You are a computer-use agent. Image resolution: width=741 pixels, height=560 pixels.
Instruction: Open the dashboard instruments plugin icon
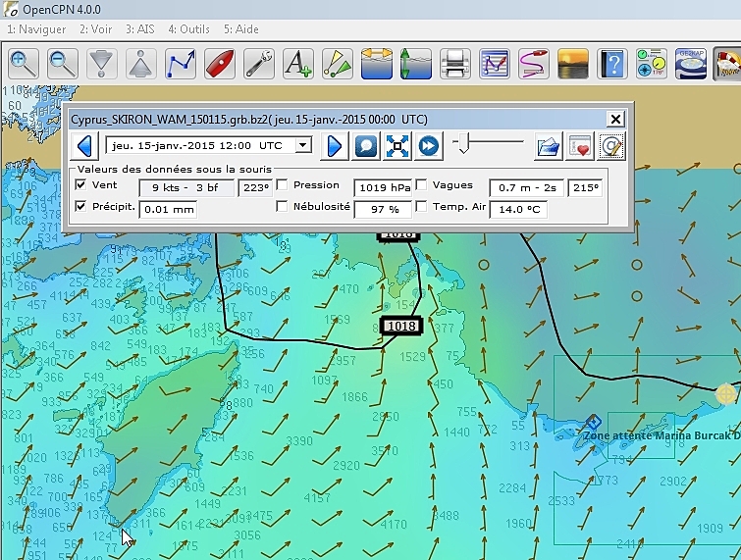tap(651, 64)
